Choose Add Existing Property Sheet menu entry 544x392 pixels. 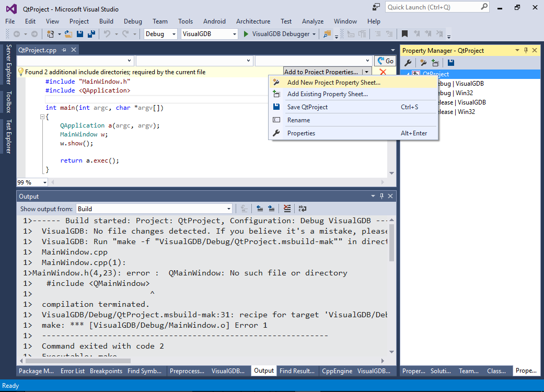pyautogui.click(x=353, y=94)
